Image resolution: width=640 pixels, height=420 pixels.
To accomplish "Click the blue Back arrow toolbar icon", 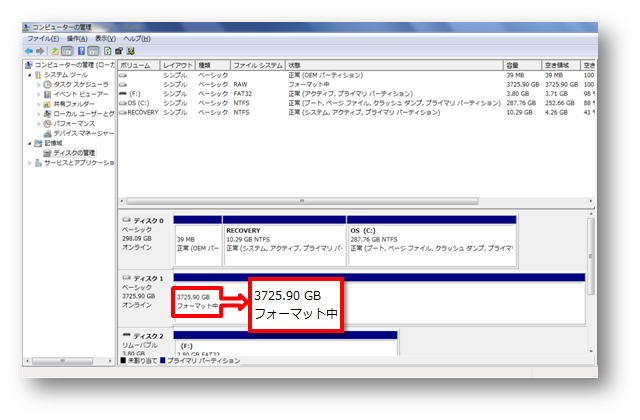I will pos(29,51).
